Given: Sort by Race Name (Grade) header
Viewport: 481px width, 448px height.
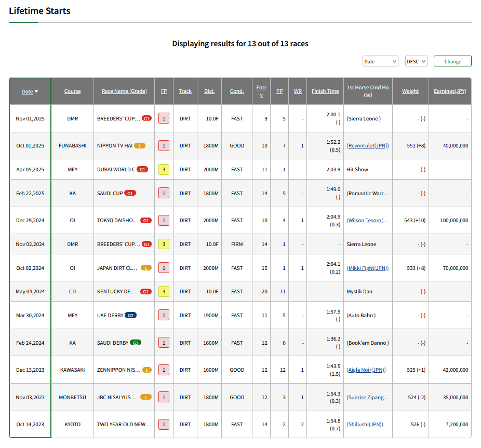Looking at the screenshot, I should [124, 91].
